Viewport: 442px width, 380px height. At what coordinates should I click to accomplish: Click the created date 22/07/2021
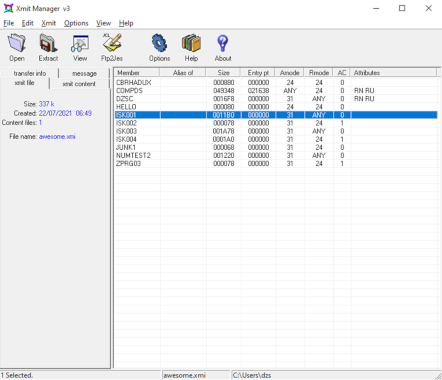[x=55, y=113]
